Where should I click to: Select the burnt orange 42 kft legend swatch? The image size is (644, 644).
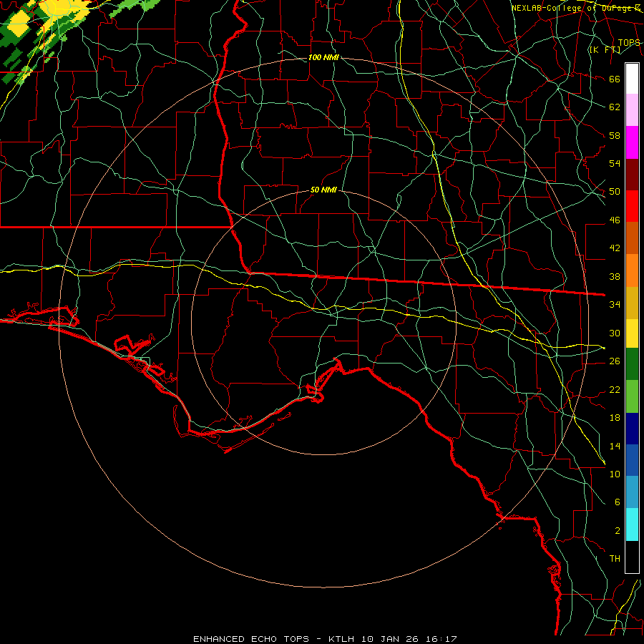(632, 238)
